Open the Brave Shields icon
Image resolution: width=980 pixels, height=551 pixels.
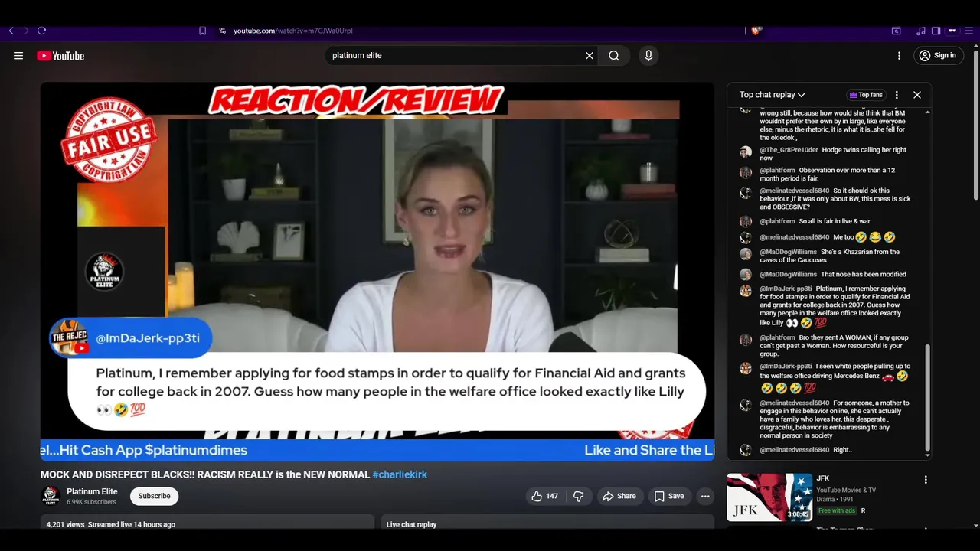click(756, 31)
